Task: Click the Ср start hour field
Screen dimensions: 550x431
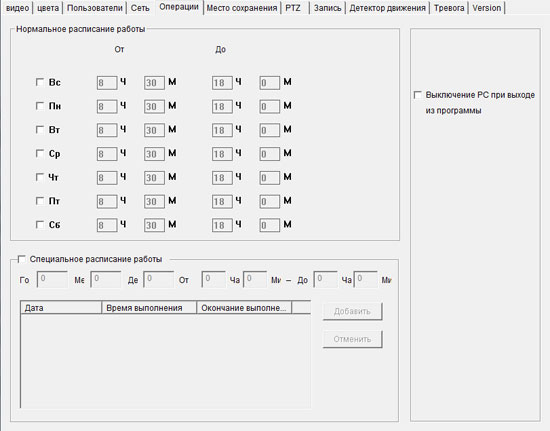Action: point(107,154)
